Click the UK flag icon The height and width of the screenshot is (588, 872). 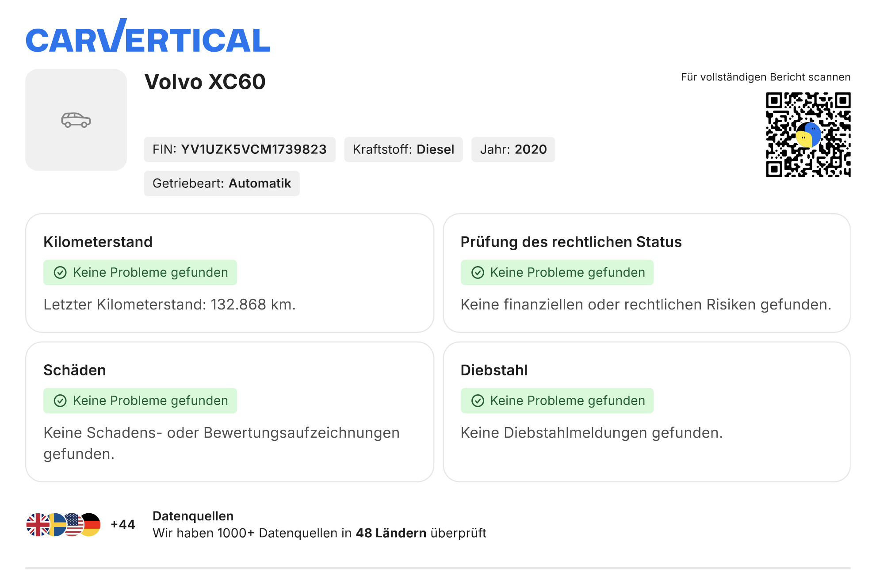point(38,525)
